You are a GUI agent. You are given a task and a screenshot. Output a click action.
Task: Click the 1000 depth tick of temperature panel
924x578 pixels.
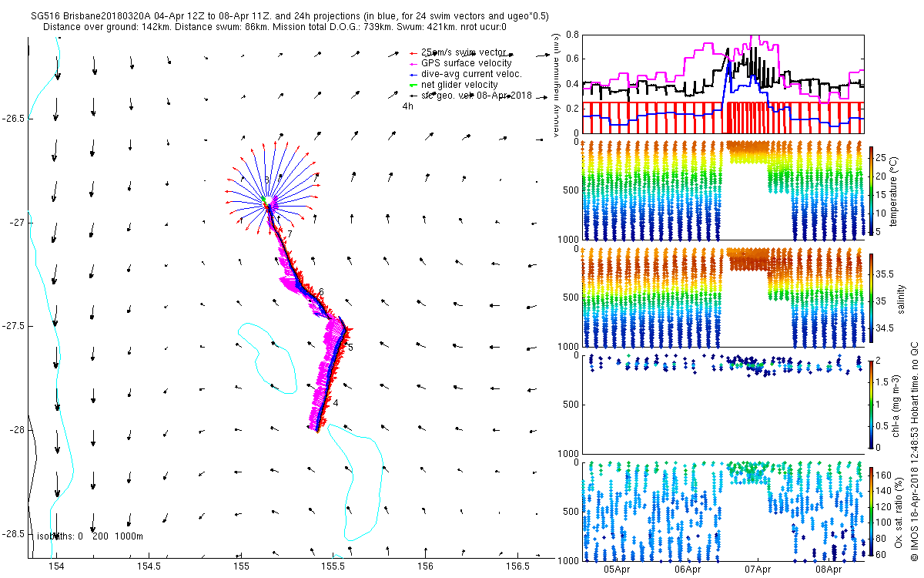pos(569,238)
